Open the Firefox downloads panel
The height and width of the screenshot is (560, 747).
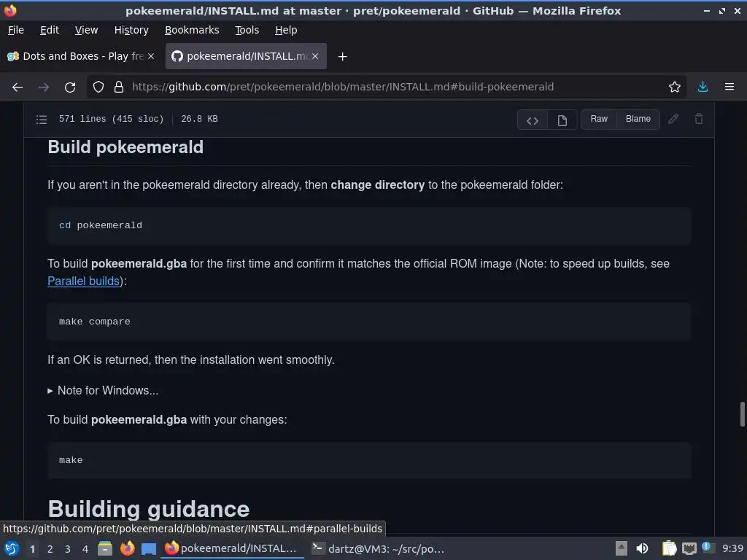[703, 87]
